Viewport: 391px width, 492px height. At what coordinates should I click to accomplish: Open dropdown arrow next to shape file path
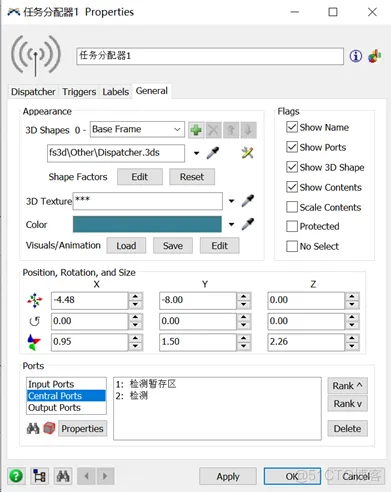point(196,153)
